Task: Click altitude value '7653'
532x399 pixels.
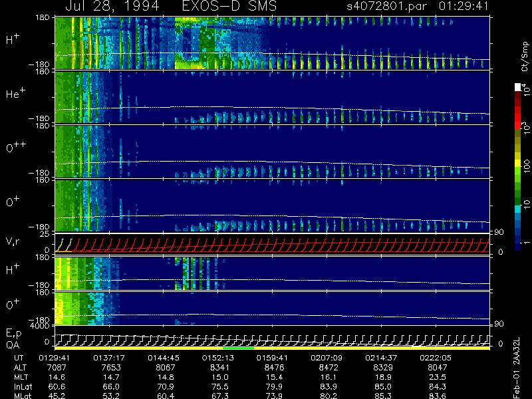Action: pyautogui.click(x=111, y=368)
